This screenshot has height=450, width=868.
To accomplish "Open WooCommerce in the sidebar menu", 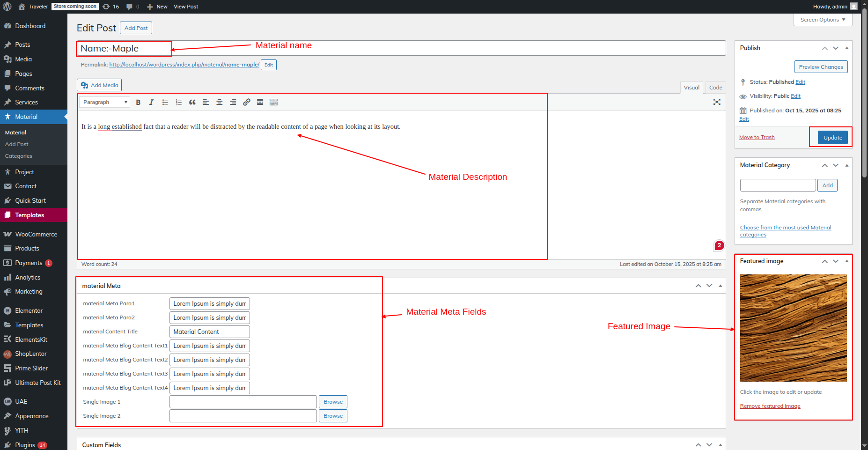I will pos(36,234).
